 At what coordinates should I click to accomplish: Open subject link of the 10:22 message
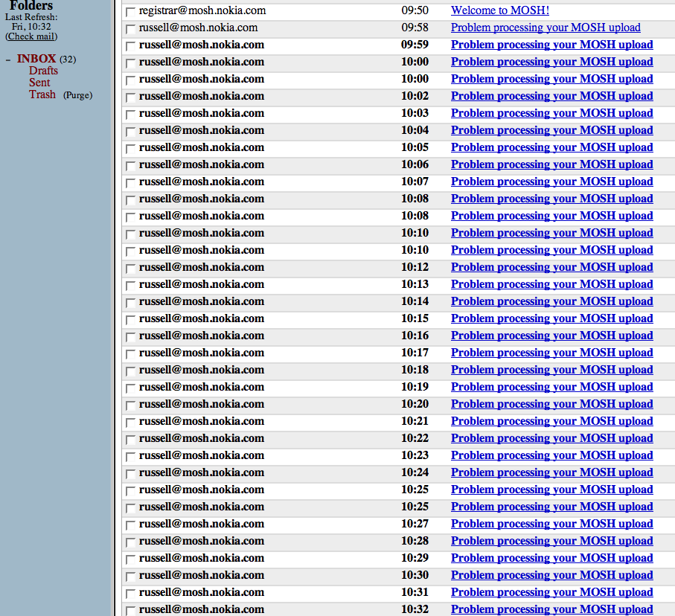[552, 438]
